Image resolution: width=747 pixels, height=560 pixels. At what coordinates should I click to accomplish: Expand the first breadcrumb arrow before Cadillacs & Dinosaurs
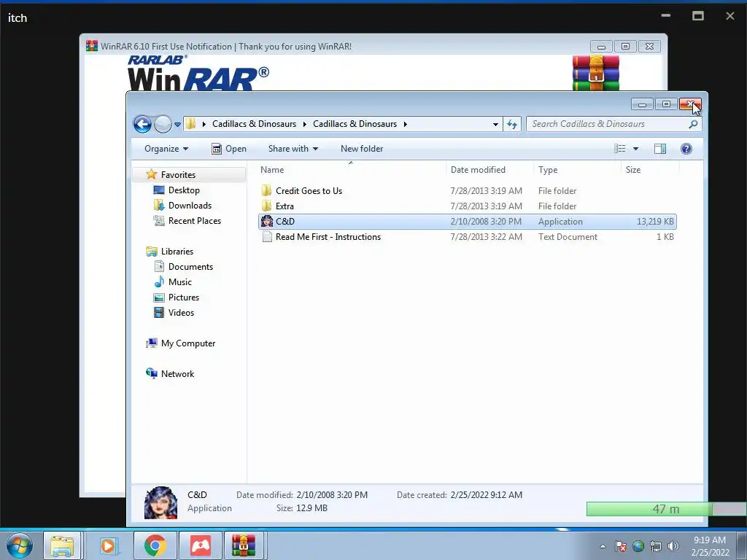pos(204,124)
